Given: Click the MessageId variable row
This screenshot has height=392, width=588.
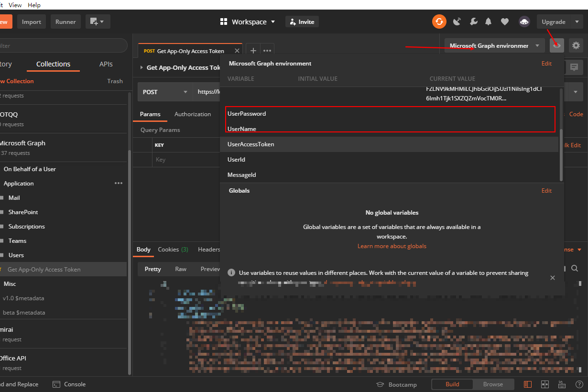Looking at the screenshot, I should click(389, 175).
